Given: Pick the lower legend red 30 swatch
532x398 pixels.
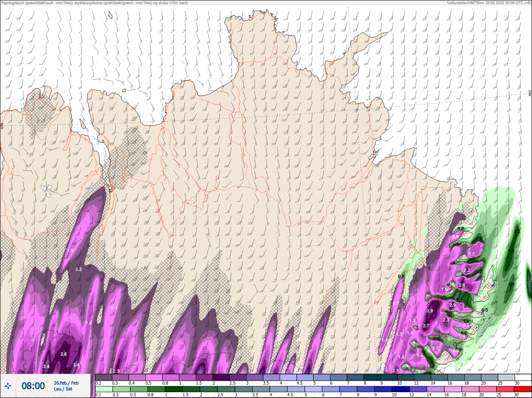Looking at the screenshot, I should (523, 389).
